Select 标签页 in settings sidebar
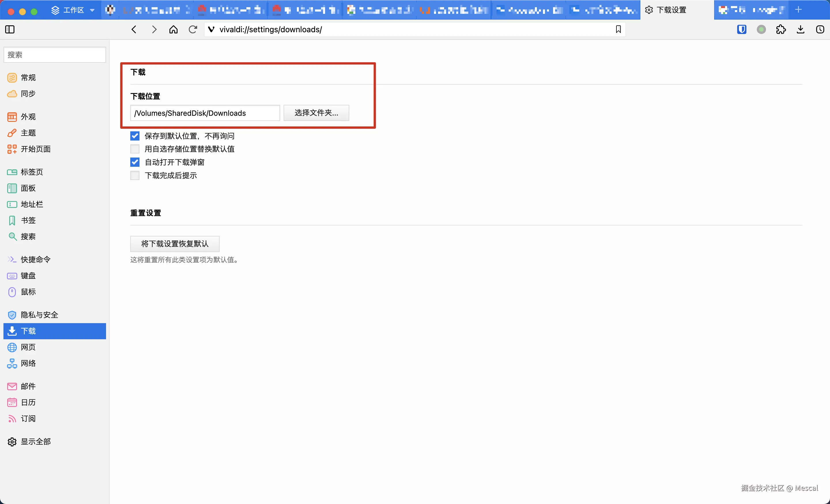830x504 pixels. click(x=32, y=172)
